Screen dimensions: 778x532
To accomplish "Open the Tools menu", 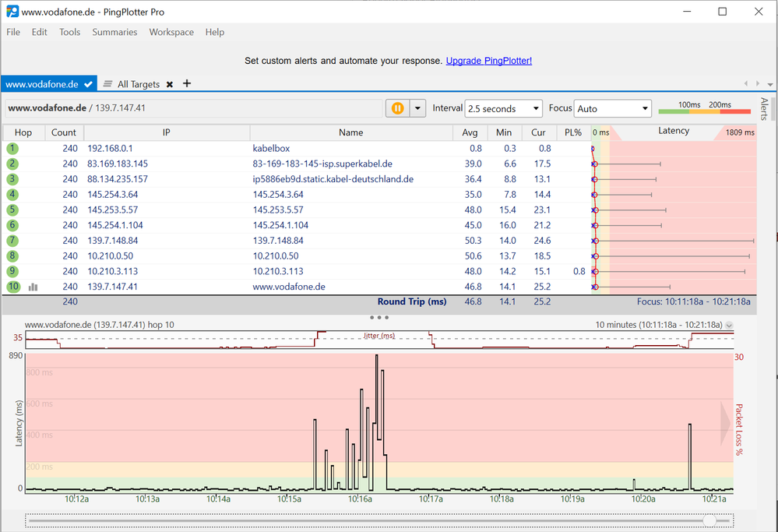I will tap(69, 32).
